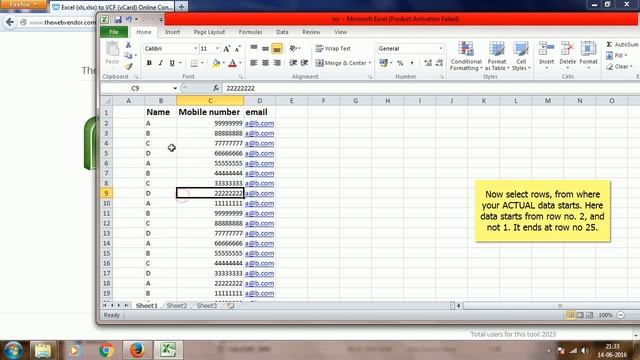This screenshot has width=640, height=360.
Task: Toggle Italic formatting
Action: click(x=160, y=63)
